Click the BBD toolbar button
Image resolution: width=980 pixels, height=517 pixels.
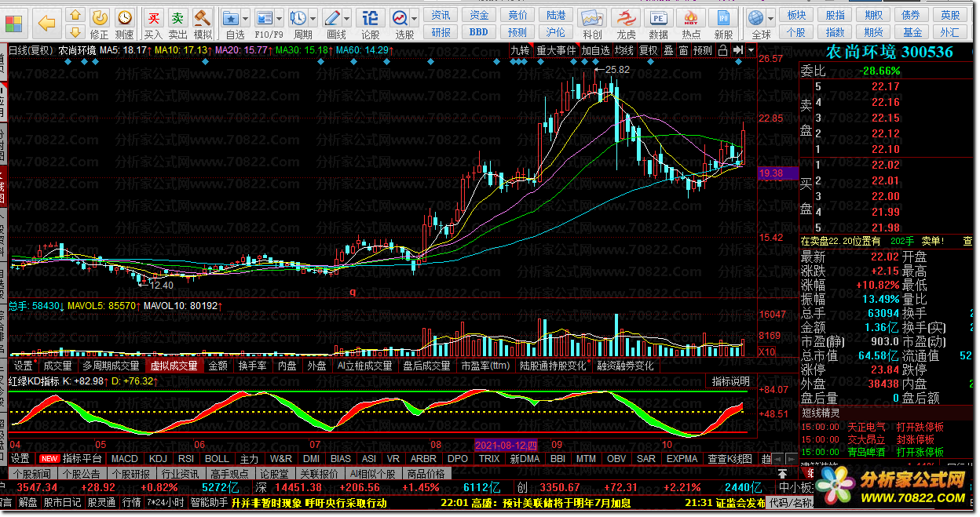pyautogui.click(x=478, y=32)
